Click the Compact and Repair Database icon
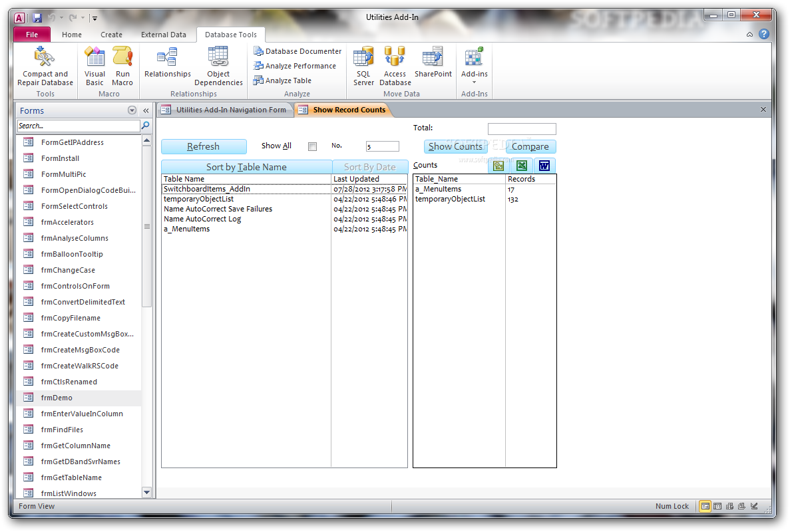This screenshot has width=790, height=532. (45, 57)
